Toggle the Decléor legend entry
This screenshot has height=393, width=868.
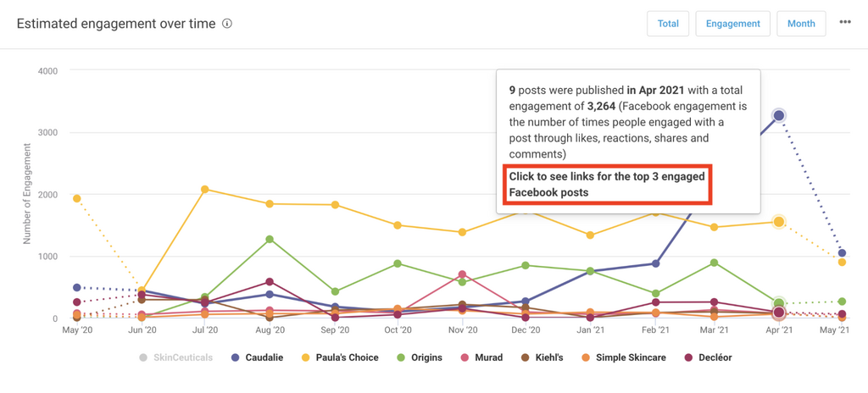709,357
